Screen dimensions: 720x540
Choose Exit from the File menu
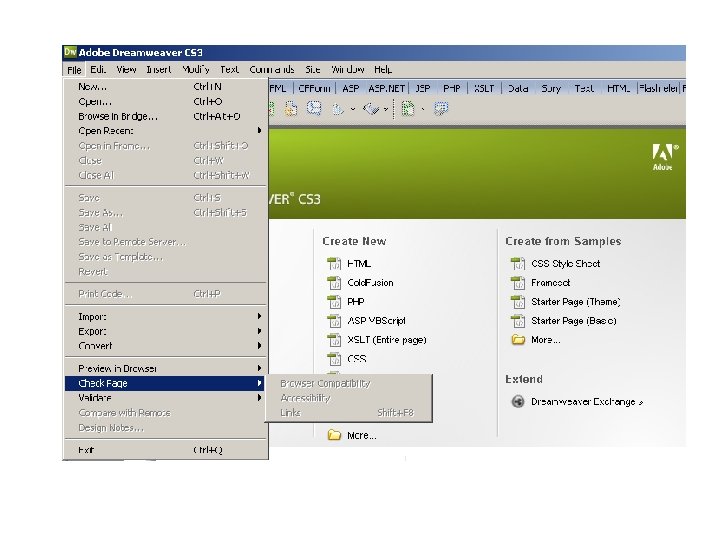click(x=165, y=450)
